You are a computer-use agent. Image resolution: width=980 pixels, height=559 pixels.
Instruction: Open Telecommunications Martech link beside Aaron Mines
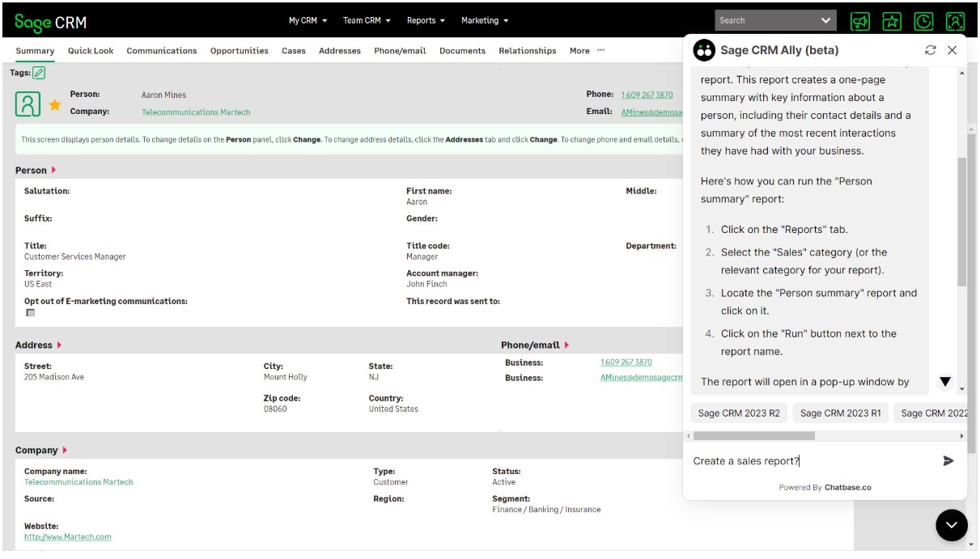(196, 112)
